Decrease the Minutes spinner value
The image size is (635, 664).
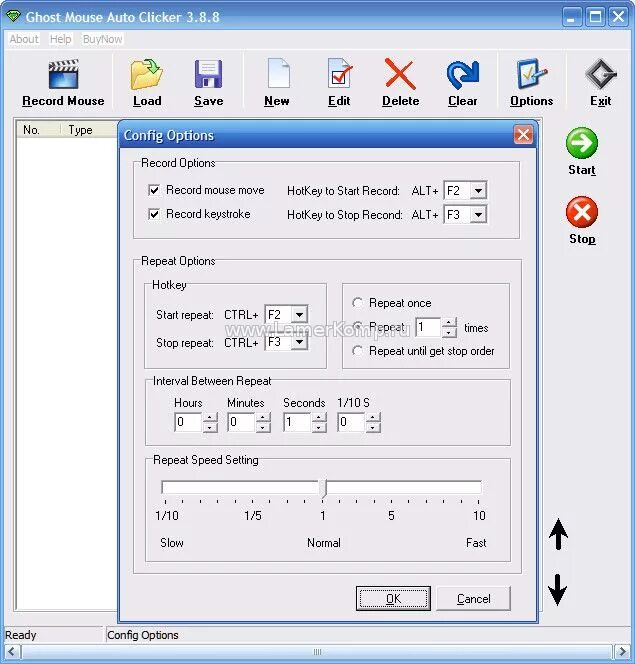tap(263, 427)
